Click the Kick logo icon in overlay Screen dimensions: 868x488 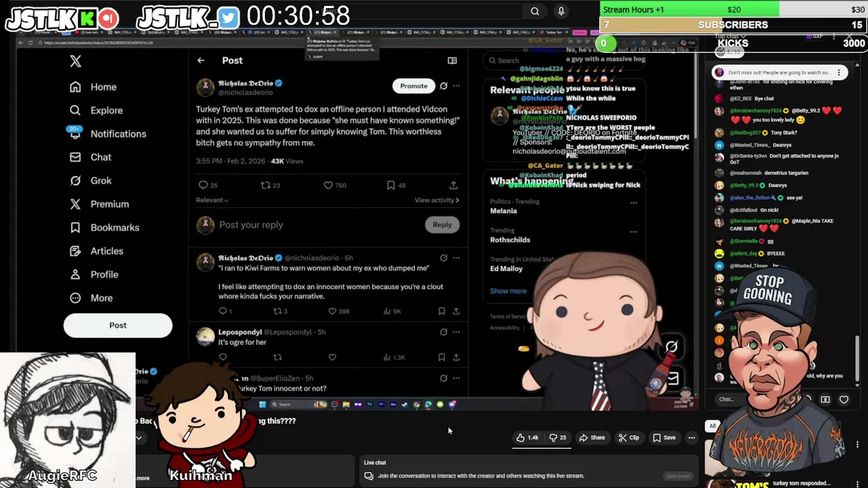tap(89, 19)
